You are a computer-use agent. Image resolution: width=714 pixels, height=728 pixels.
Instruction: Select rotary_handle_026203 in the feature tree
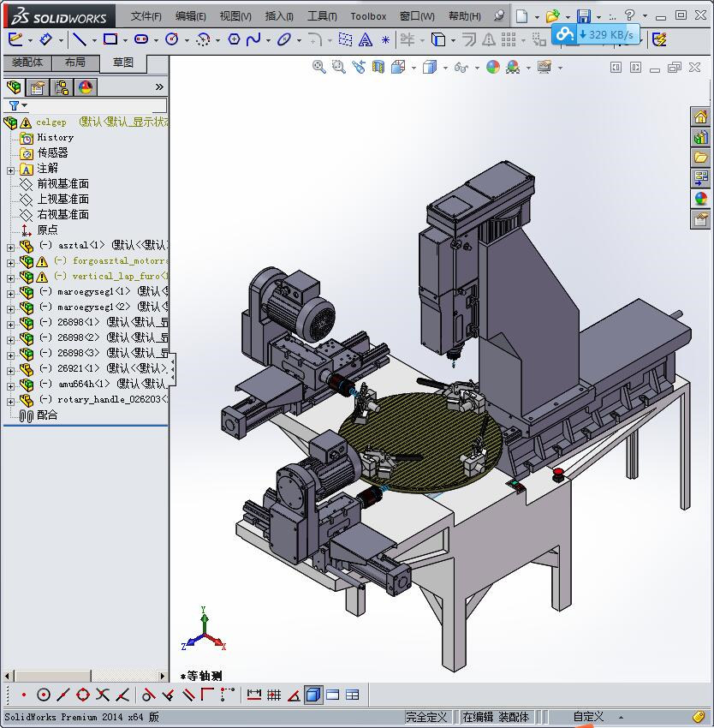click(x=103, y=398)
